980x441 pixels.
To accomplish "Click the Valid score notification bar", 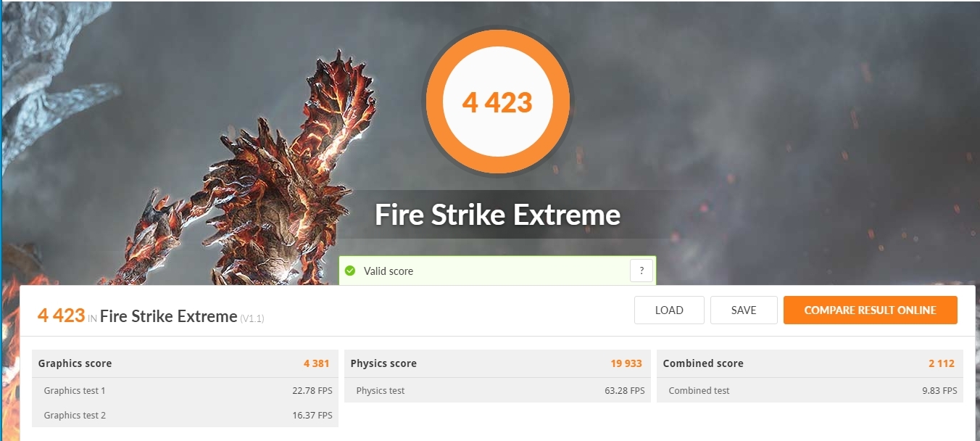I will pos(497,271).
